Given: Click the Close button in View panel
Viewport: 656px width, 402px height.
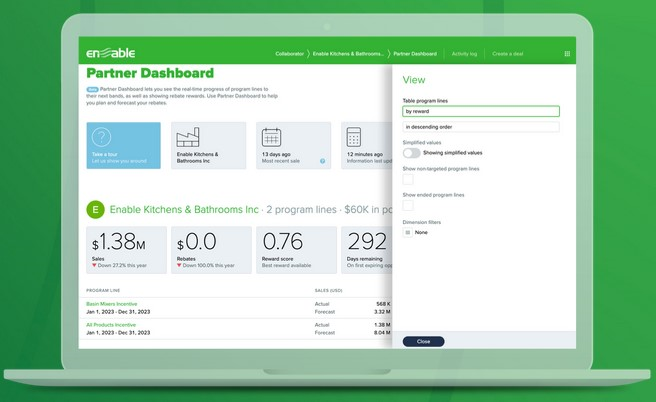Looking at the screenshot, I should [423, 341].
